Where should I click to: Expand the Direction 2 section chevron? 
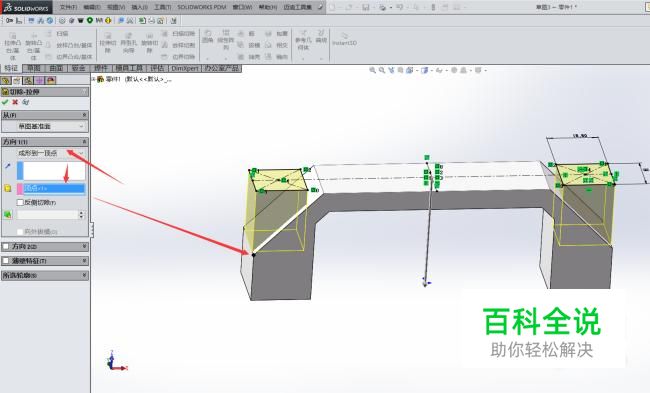point(84,246)
